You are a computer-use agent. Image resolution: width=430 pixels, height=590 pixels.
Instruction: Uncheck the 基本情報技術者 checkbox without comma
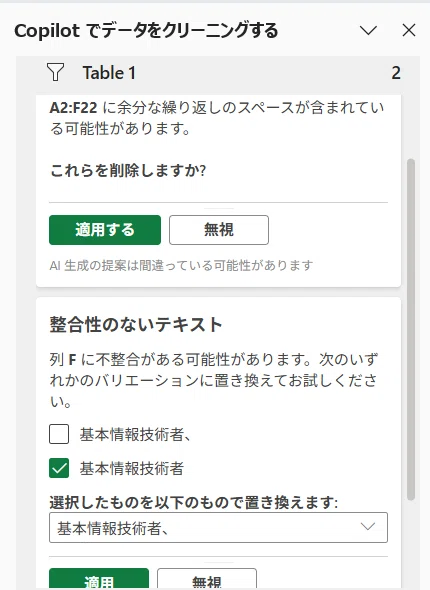pyautogui.click(x=59, y=468)
